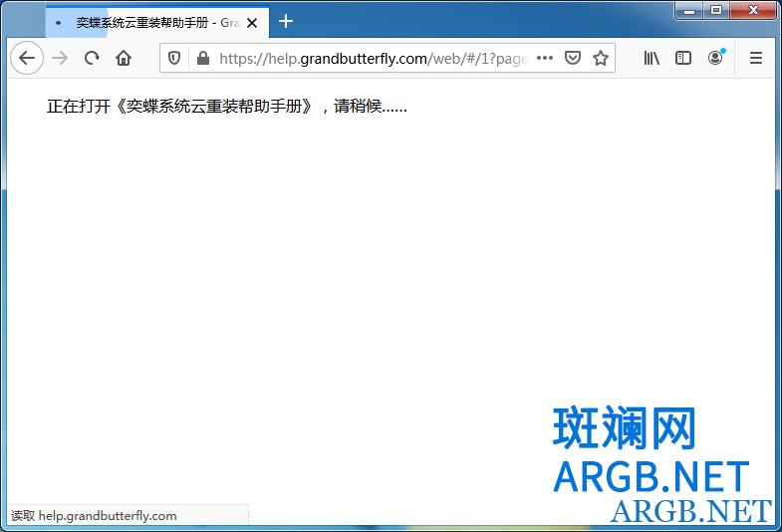Open the hamburger application menu
The image size is (782, 532).
point(756,59)
